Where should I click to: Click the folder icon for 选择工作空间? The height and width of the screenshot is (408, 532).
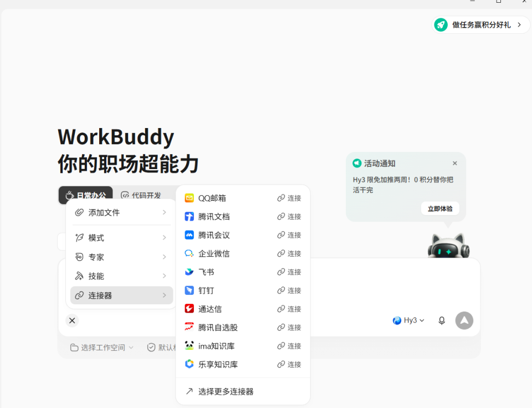point(74,347)
